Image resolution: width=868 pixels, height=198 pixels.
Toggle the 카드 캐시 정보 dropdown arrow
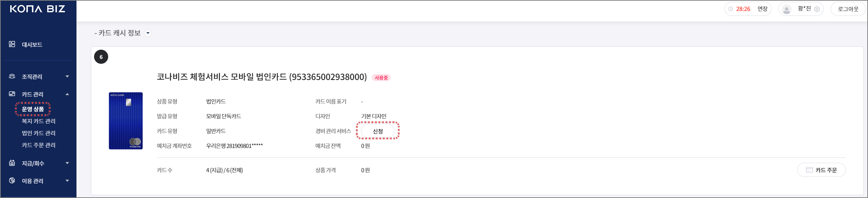pos(148,33)
